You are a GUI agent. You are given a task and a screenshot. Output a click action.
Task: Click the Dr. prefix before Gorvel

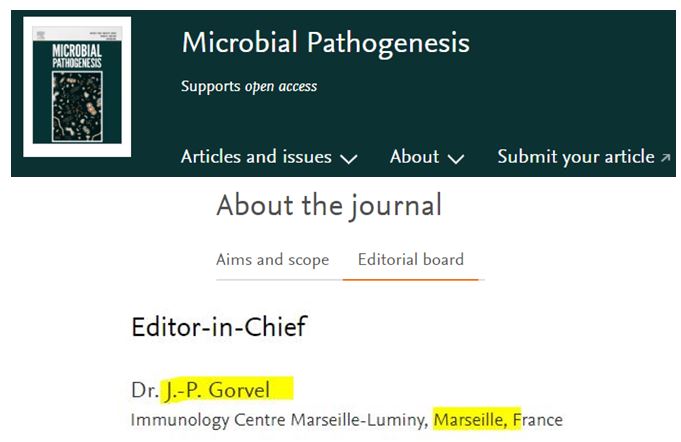(x=143, y=389)
